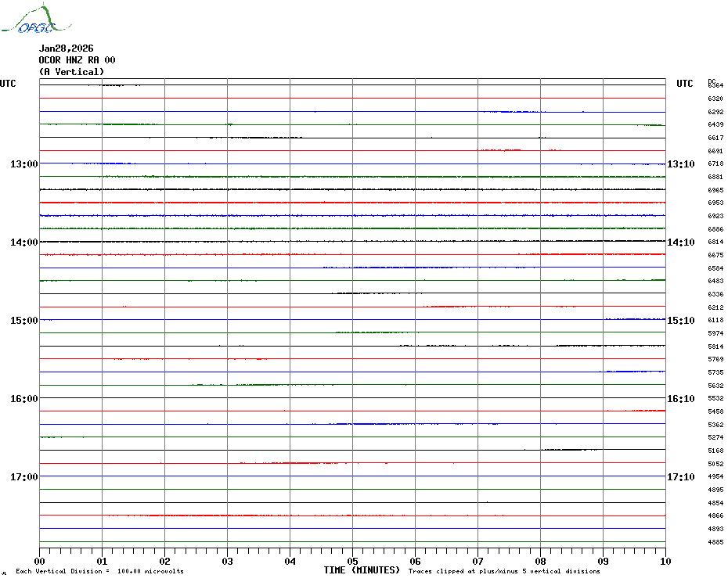The image size is (728, 582).
Task: Click the OFGC logo
Action: click(x=36, y=19)
